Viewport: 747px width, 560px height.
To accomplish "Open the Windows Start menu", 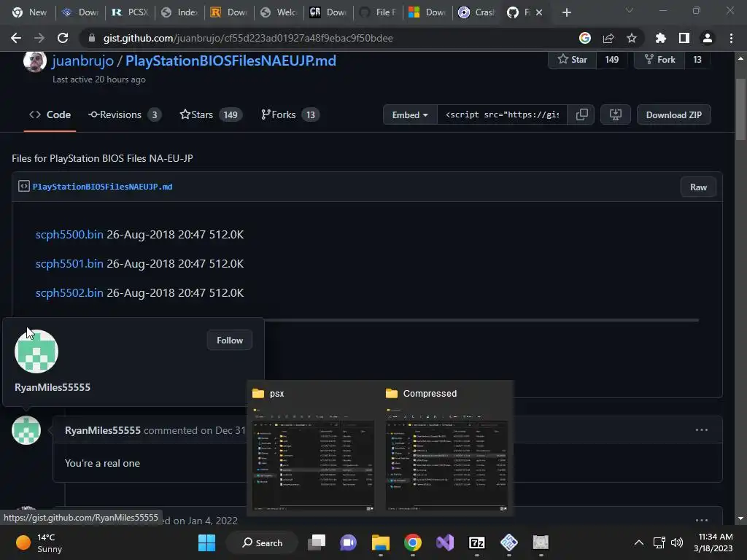I will click(x=206, y=542).
